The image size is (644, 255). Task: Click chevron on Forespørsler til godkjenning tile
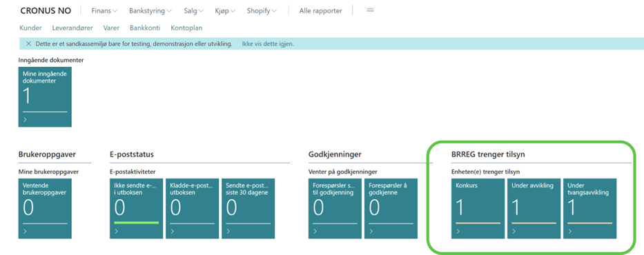(x=315, y=231)
